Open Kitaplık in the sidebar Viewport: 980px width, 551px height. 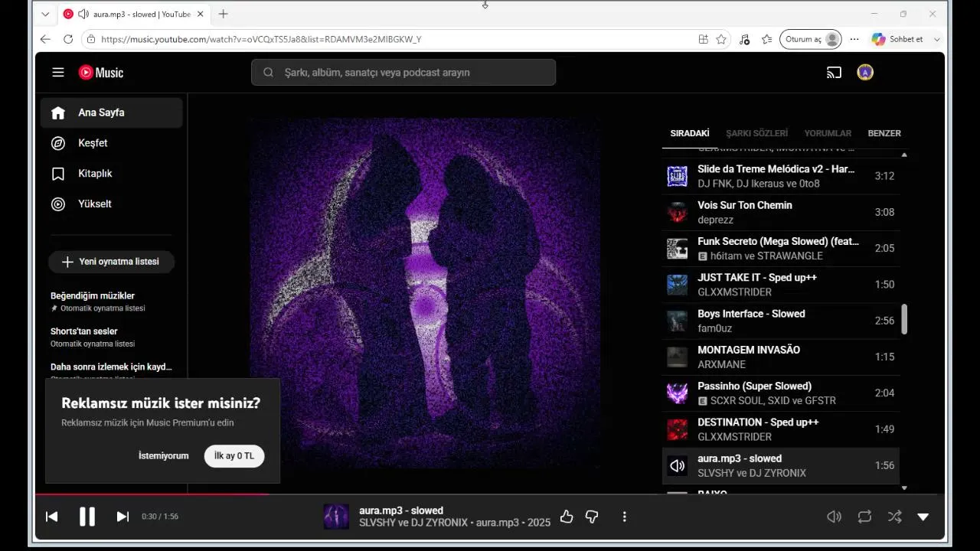tap(112, 174)
